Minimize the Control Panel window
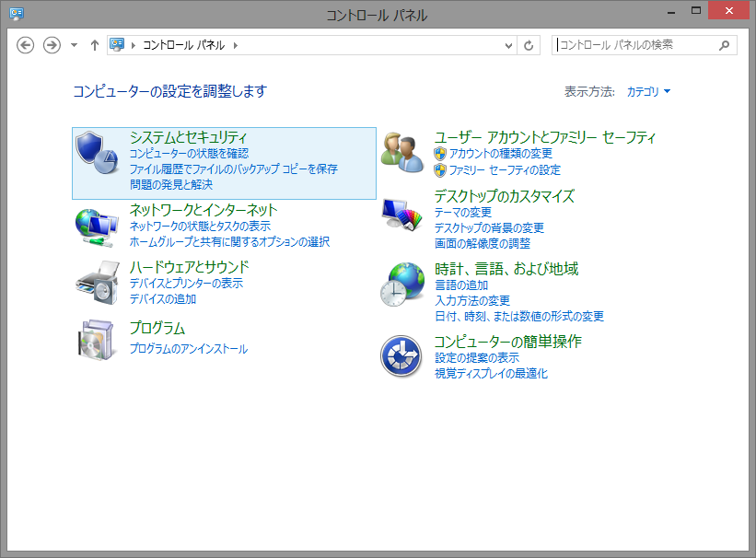756x558 pixels. point(670,12)
